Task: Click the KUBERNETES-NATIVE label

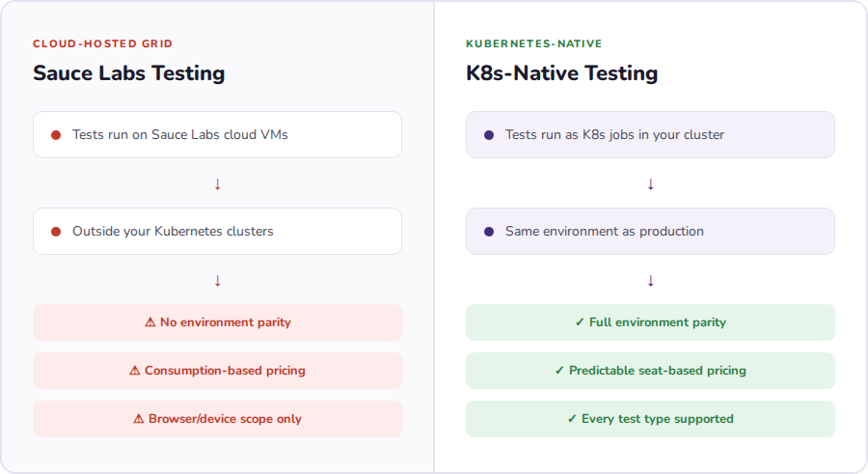Action: 534,44
